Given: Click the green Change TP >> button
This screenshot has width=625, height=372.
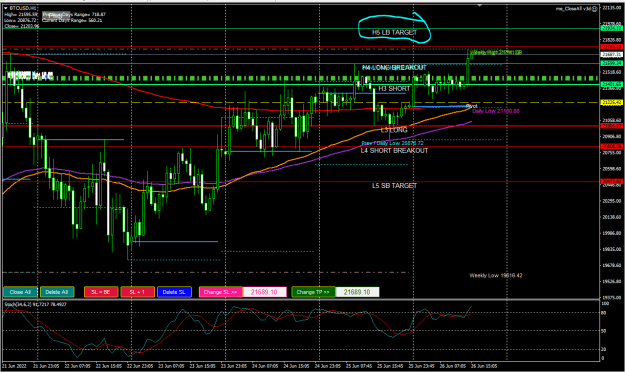Looking at the screenshot, I should [313, 292].
